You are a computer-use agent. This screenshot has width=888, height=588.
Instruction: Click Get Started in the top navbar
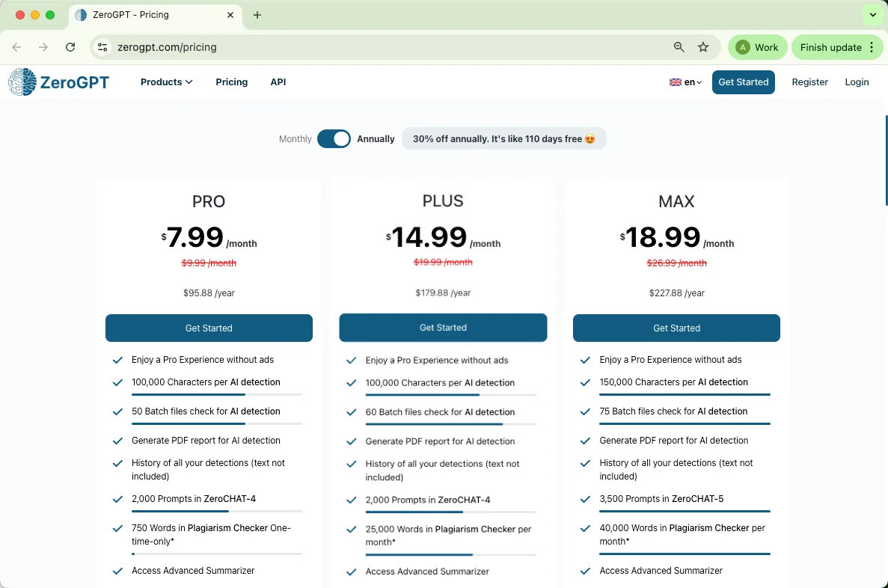(x=743, y=82)
